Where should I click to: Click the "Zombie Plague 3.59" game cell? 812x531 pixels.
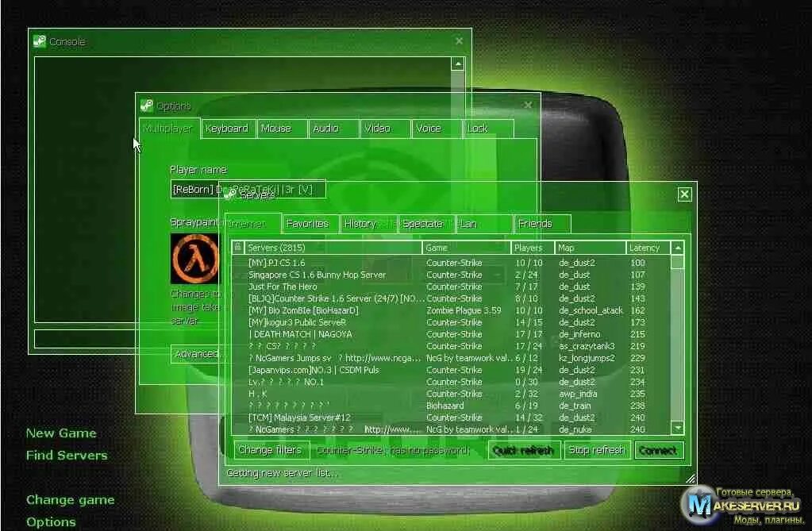pyautogui.click(x=464, y=310)
